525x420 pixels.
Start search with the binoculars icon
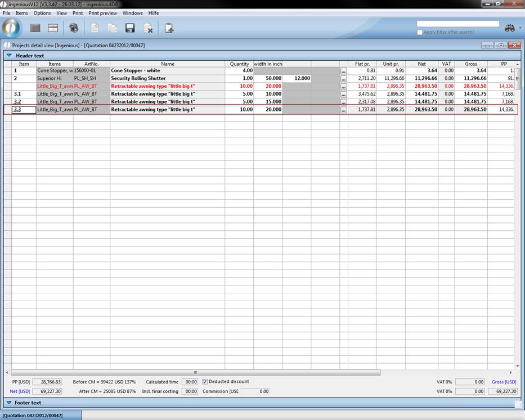[x=510, y=28]
